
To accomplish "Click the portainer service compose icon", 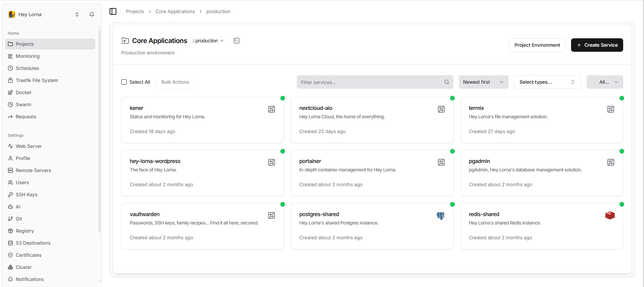I will point(441,162).
